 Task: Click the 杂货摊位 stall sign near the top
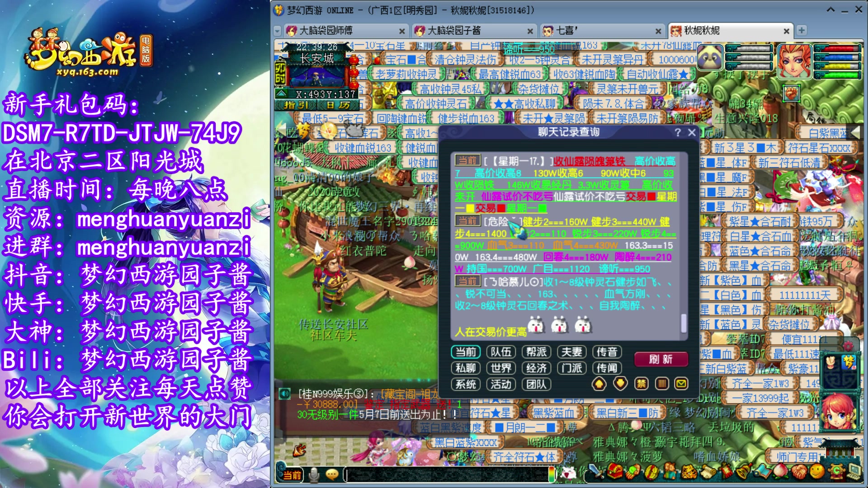click(x=538, y=89)
